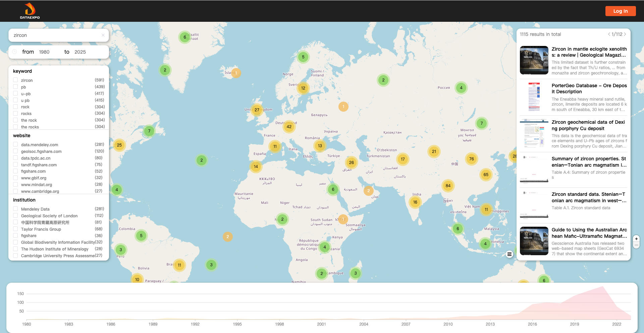Click the 'institution' section heading
This screenshot has height=333, width=644.
click(x=24, y=200)
